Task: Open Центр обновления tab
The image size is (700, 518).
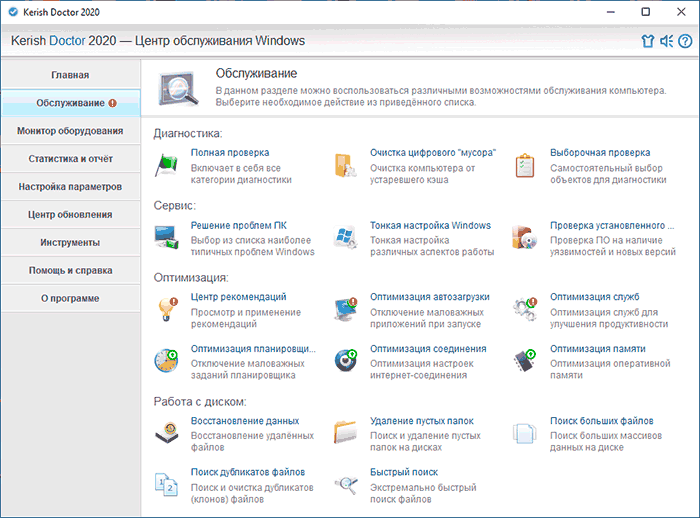Action: (71, 214)
